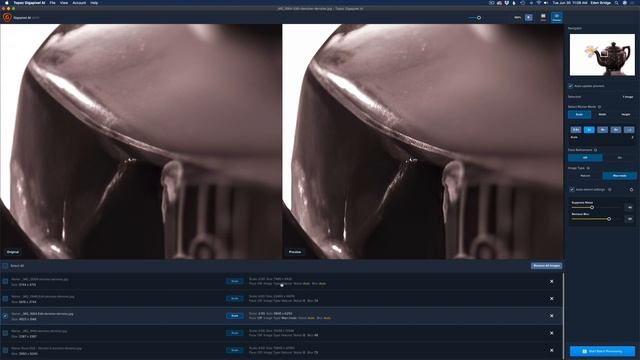
Task: Open the Help menu
Action: 94,3
